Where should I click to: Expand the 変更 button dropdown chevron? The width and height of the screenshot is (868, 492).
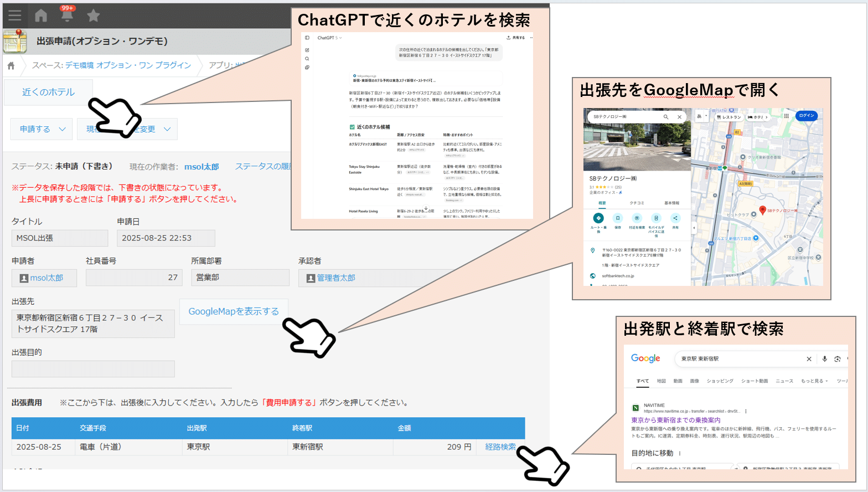point(167,129)
